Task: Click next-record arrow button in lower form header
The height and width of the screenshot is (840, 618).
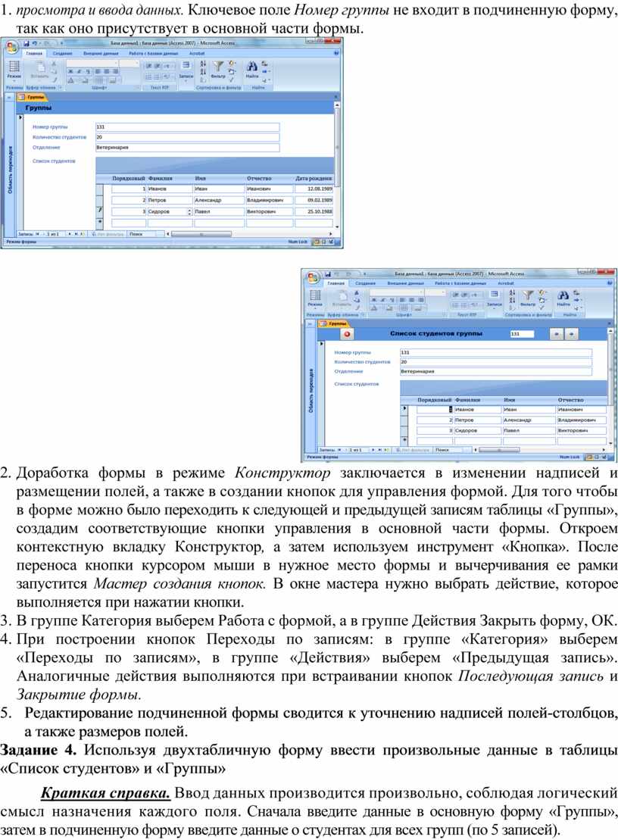Action: pyautogui.click(x=571, y=334)
